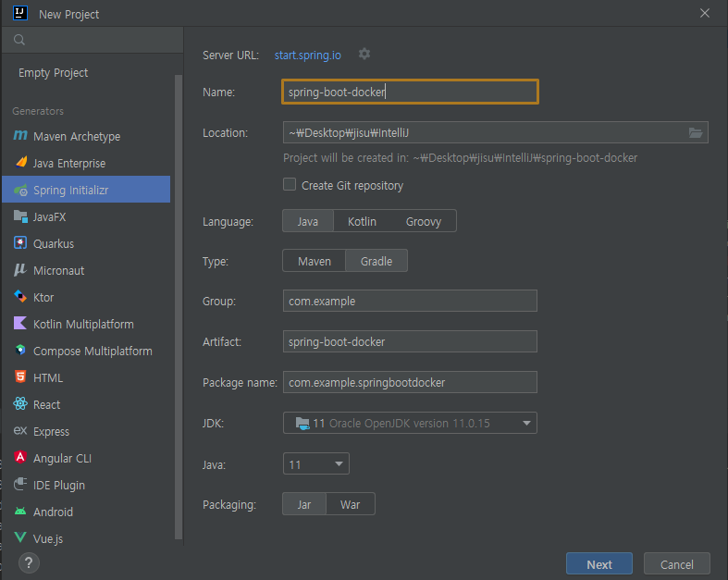Click the Next button
This screenshot has width=728, height=580.
[598, 564]
